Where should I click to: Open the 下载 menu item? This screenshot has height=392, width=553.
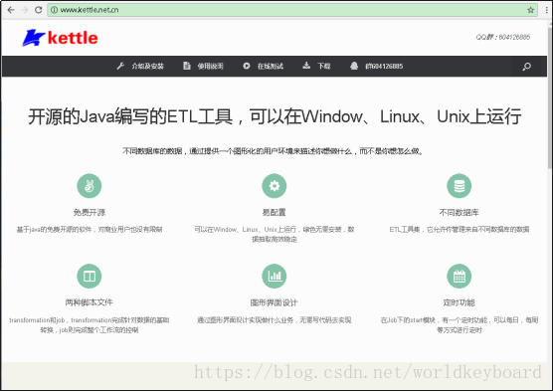(x=324, y=66)
